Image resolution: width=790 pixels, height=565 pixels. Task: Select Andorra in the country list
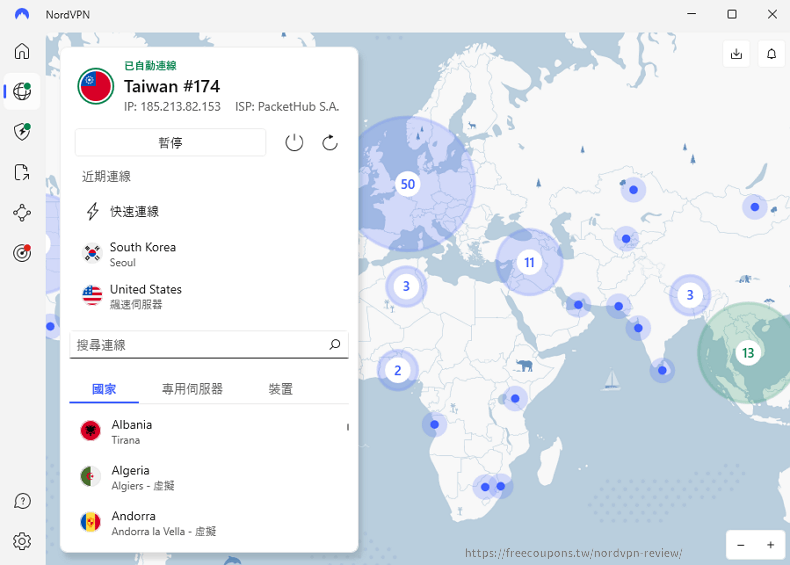click(x=209, y=523)
